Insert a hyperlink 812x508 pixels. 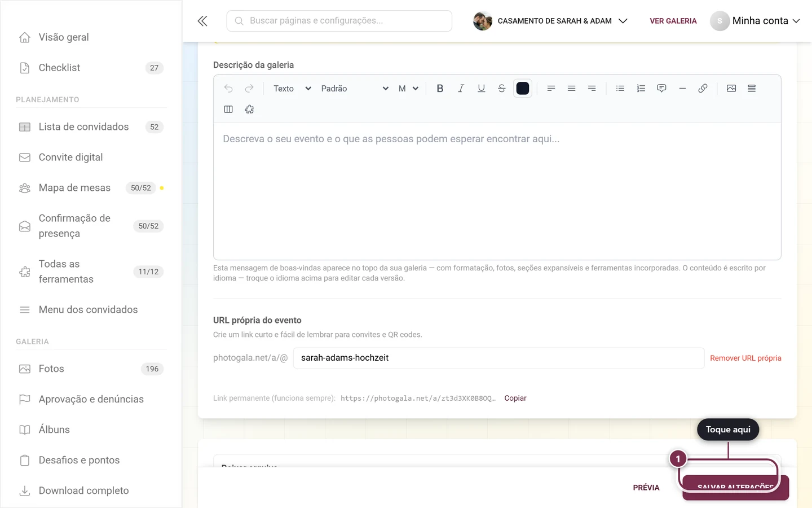click(x=703, y=89)
